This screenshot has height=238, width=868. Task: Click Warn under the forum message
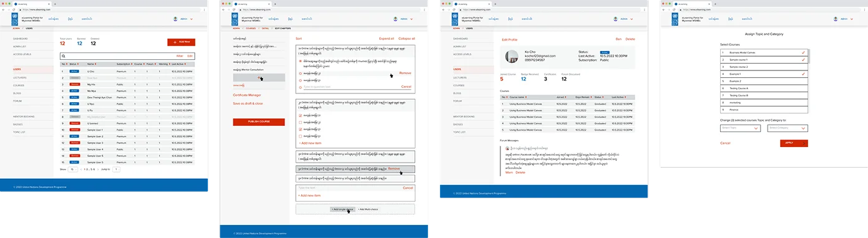(509, 173)
